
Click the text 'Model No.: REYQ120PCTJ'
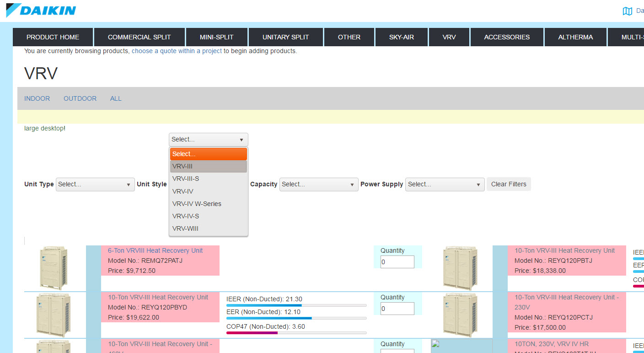point(553,317)
